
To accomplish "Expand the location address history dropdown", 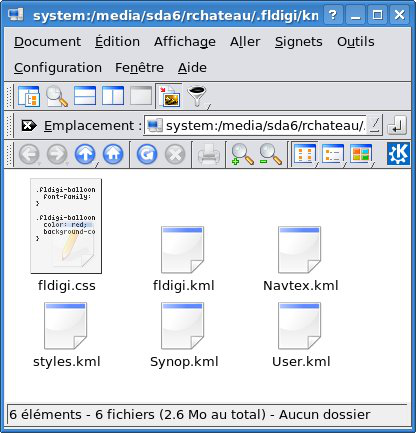I will (x=374, y=125).
